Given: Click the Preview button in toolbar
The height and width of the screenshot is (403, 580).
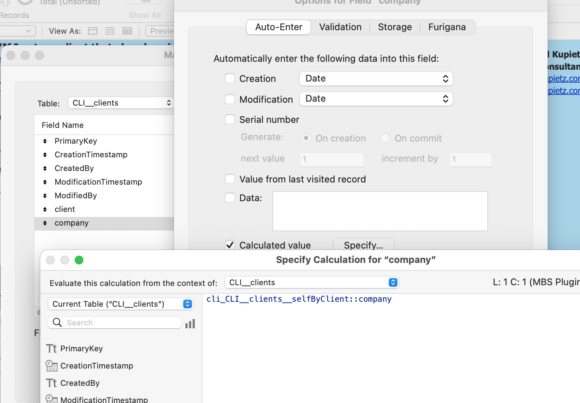Looking at the screenshot, I should (x=160, y=31).
